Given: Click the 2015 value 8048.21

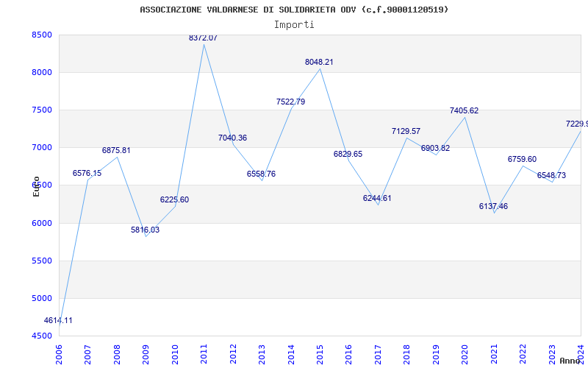Looking at the screenshot, I should point(319,62).
